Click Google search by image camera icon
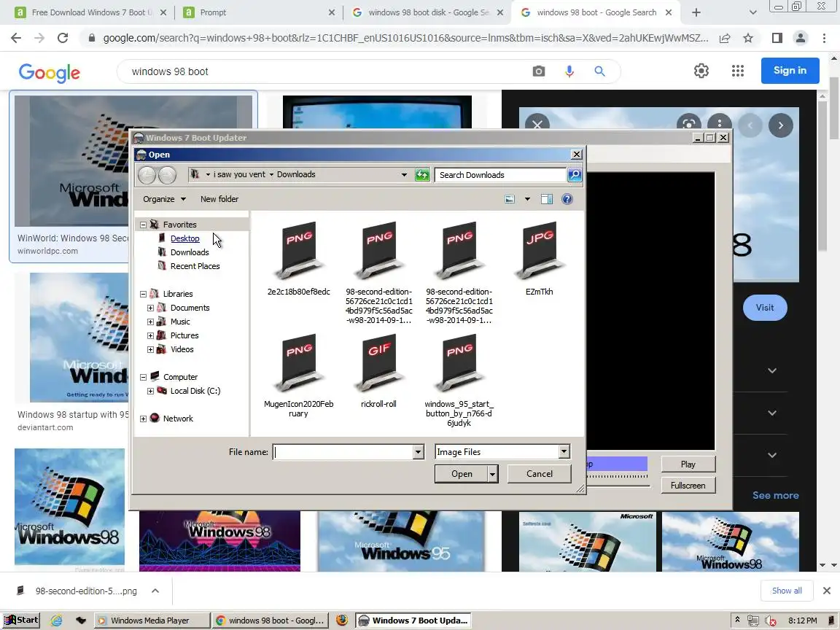 [x=538, y=71]
